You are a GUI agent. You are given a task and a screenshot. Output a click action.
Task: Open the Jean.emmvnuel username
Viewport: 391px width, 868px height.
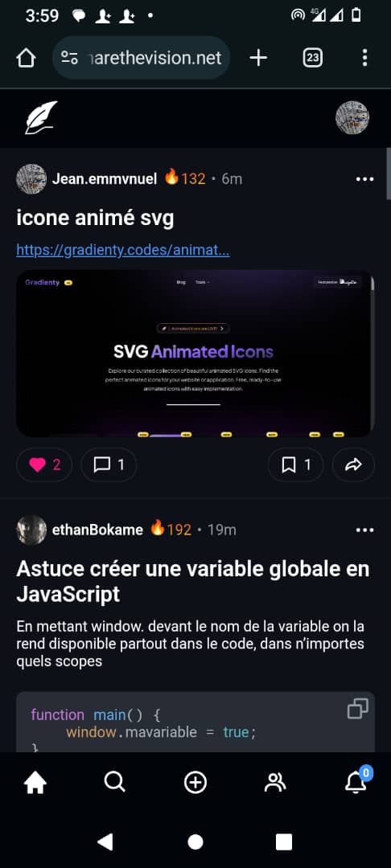pos(105,178)
